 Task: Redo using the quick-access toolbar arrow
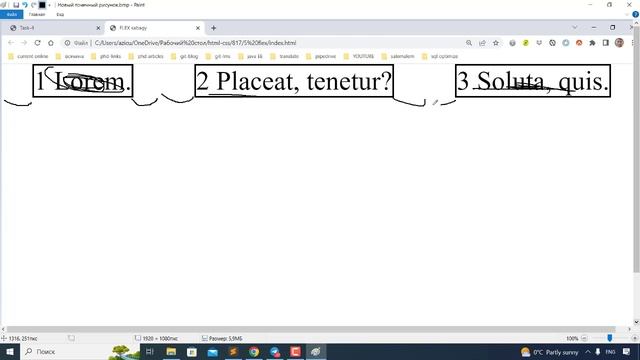33,5
